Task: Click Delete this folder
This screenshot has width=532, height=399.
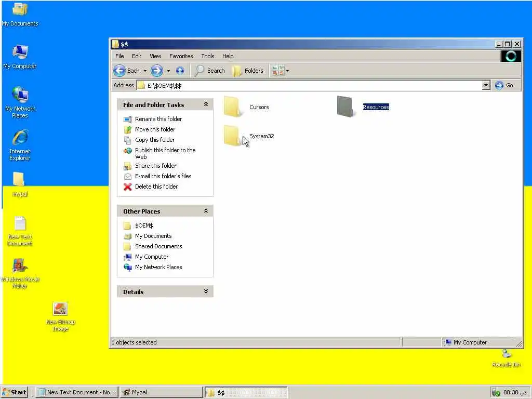Action: 156,187
